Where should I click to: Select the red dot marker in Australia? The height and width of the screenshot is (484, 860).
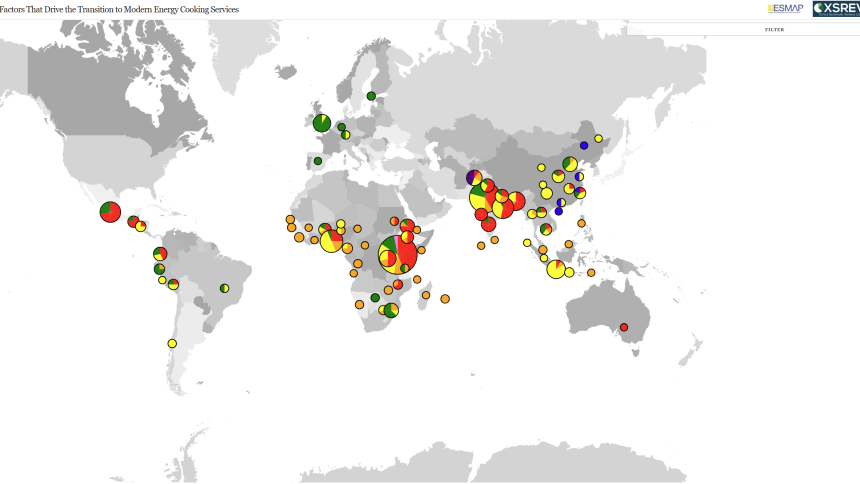pyautogui.click(x=624, y=328)
